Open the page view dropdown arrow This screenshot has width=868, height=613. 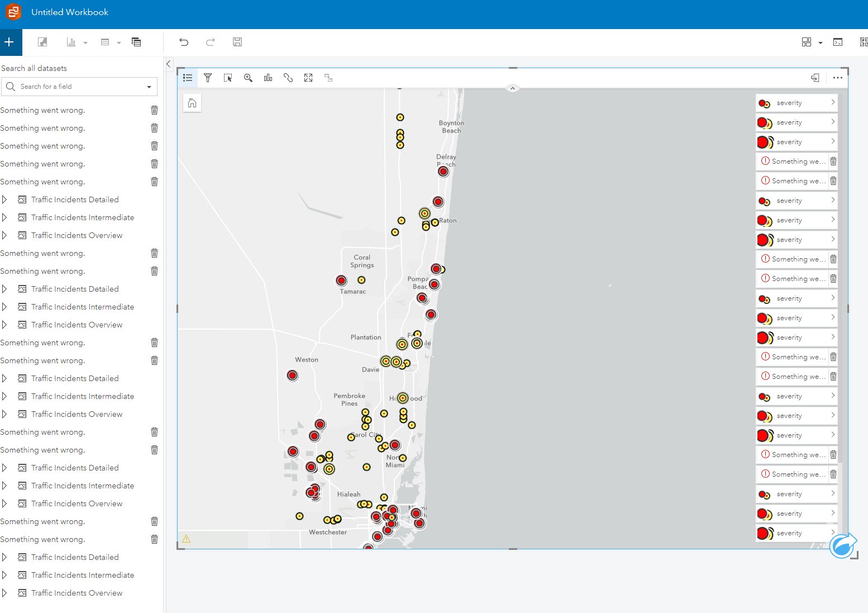(820, 42)
